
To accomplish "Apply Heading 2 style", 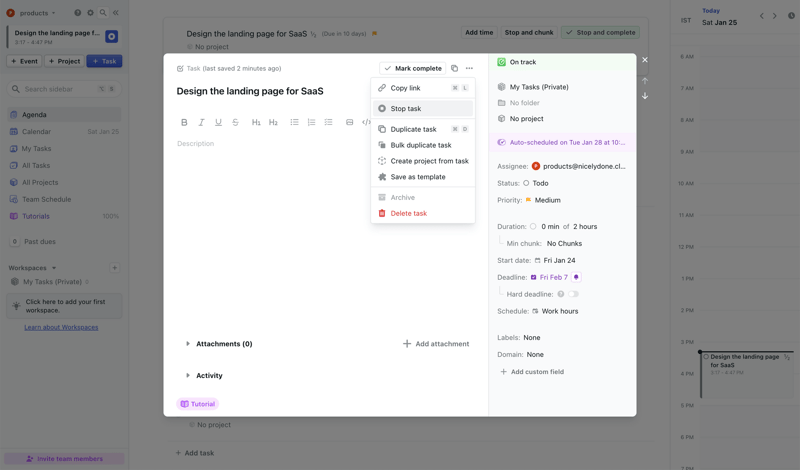I will (273, 122).
